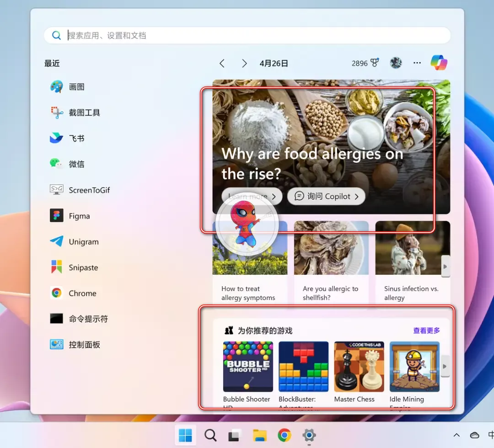Go to previous day with left chevron
This screenshot has height=448, width=494.
coord(222,64)
